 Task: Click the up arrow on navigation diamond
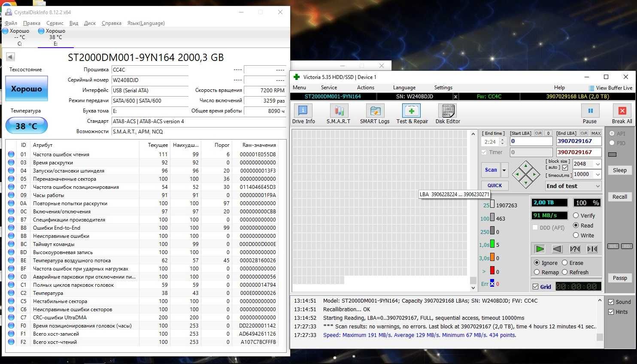526,166
